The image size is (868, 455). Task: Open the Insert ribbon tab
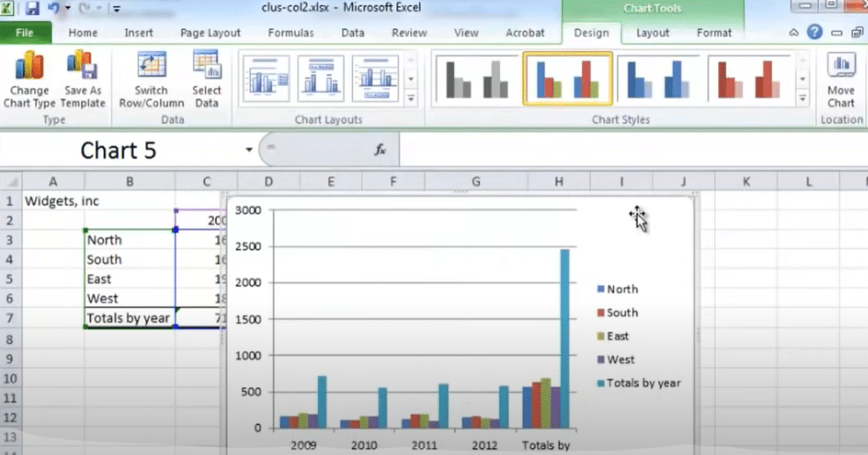(x=138, y=33)
